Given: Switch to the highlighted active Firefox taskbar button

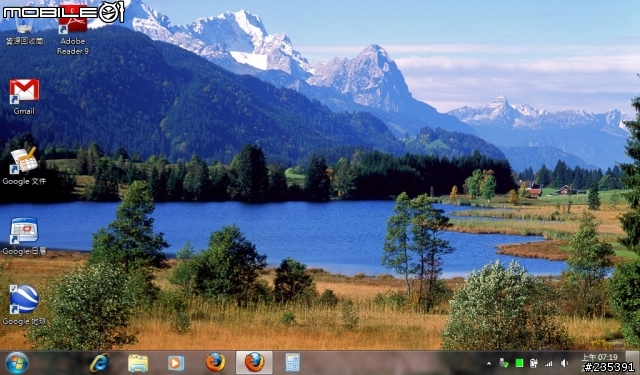Looking at the screenshot, I should (254, 362).
